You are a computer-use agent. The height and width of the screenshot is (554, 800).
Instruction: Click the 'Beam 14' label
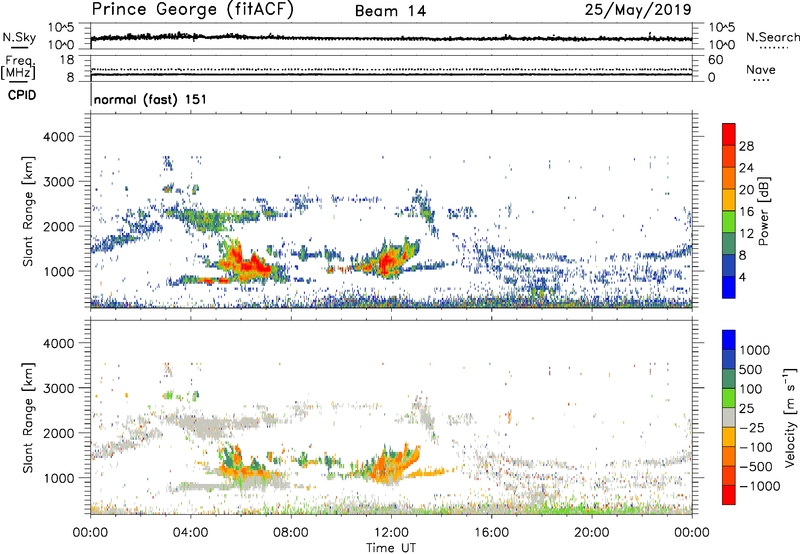390,11
